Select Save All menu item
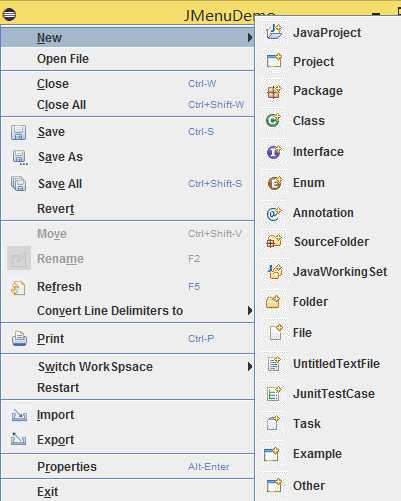The image size is (401, 501). pos(127,184)
